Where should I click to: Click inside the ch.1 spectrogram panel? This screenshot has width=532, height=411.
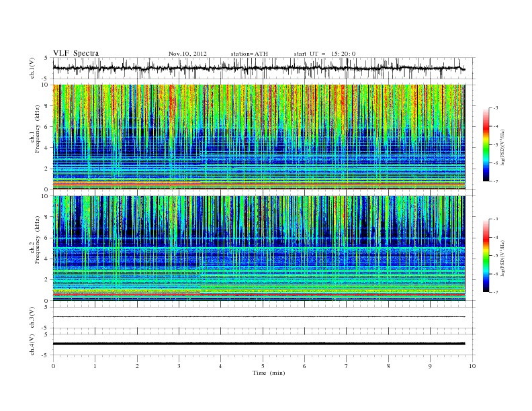(259, 137)
